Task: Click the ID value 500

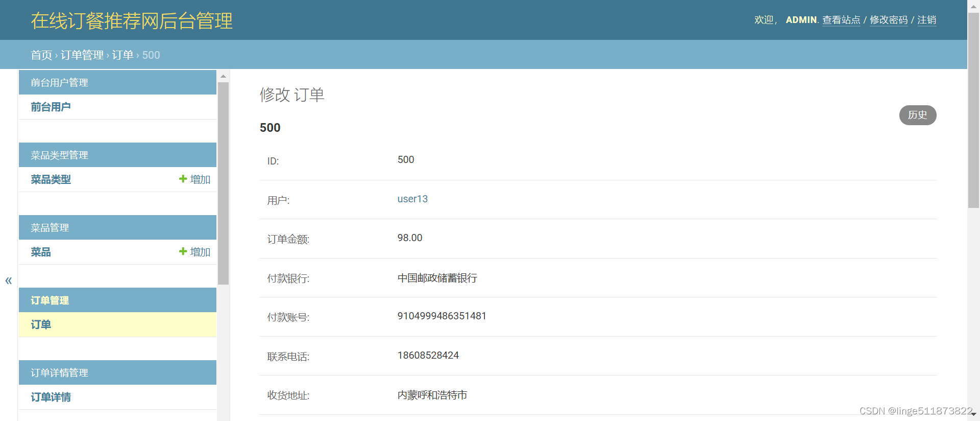Action: click(406, 159)
